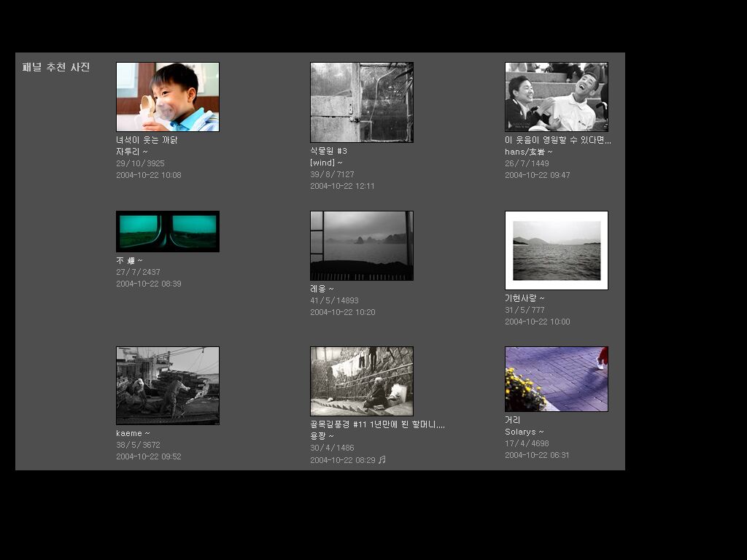Screen dimensions: 747x560
Task: Open '골목길풍경 #11 1년만에 뵌 할머니' title link
Action: [377, 424]
